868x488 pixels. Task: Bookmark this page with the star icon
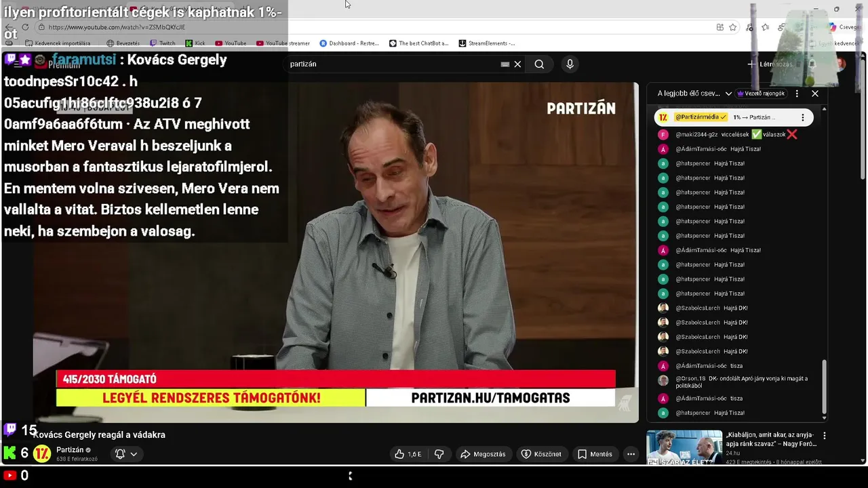(733, 27)
